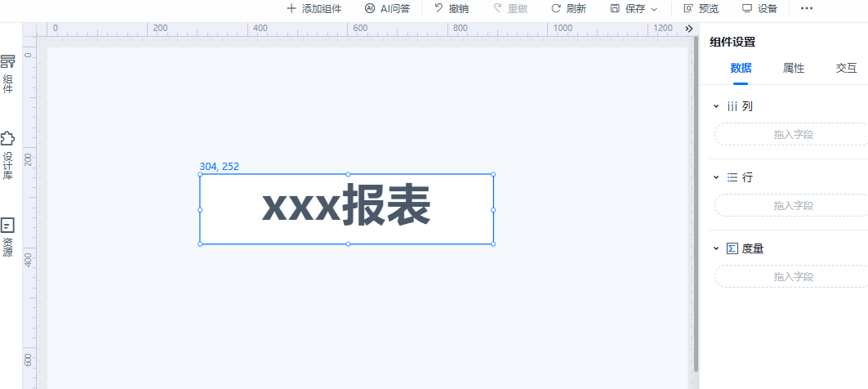Click the right-middle handle of xxx报表
The height and width of the screenshot is (389, 868).
(x=493, y=209)
